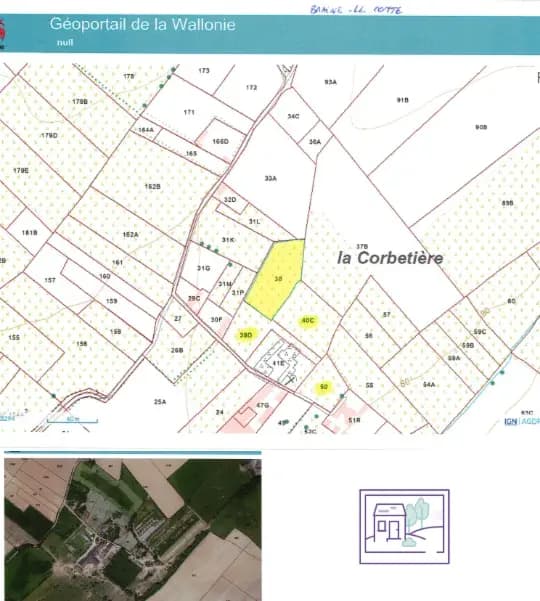Click parcel label 165

[x=191, y=153]
